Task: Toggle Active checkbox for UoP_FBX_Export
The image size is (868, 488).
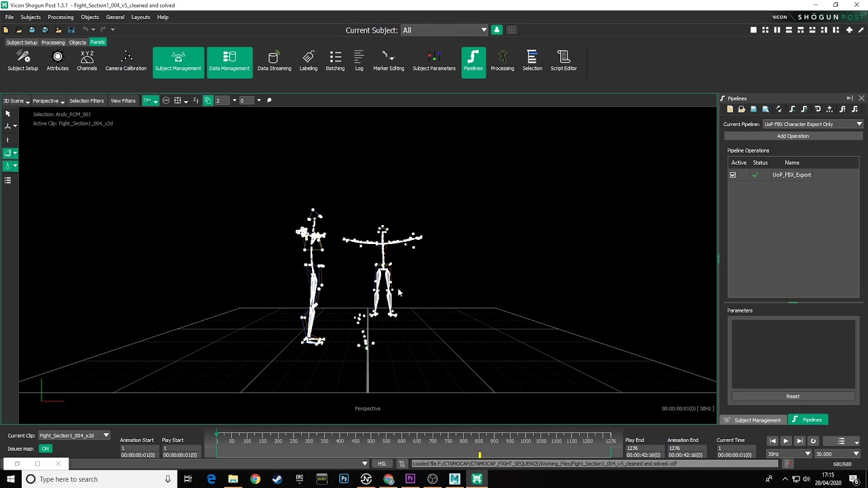Action: 732,175
